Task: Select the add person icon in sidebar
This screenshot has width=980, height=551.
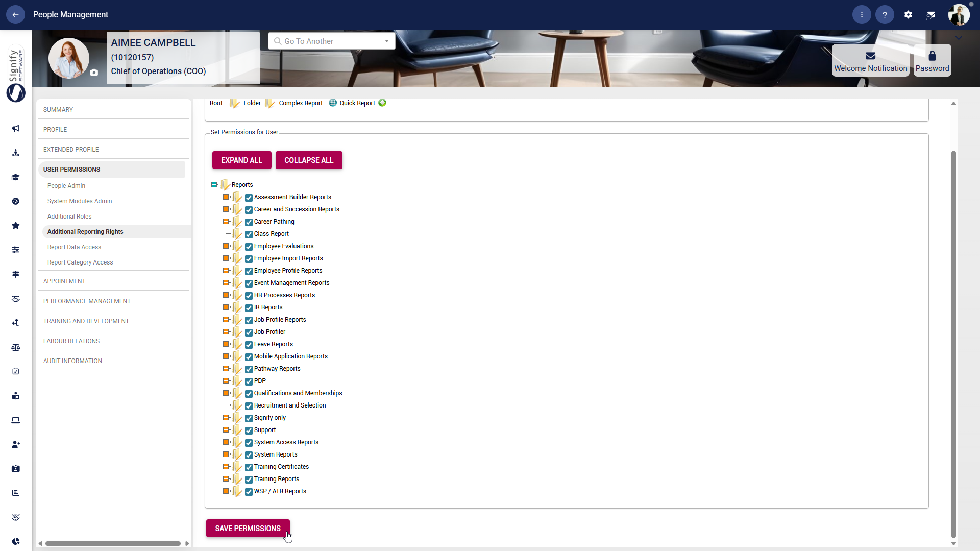Action: [16, 444]
